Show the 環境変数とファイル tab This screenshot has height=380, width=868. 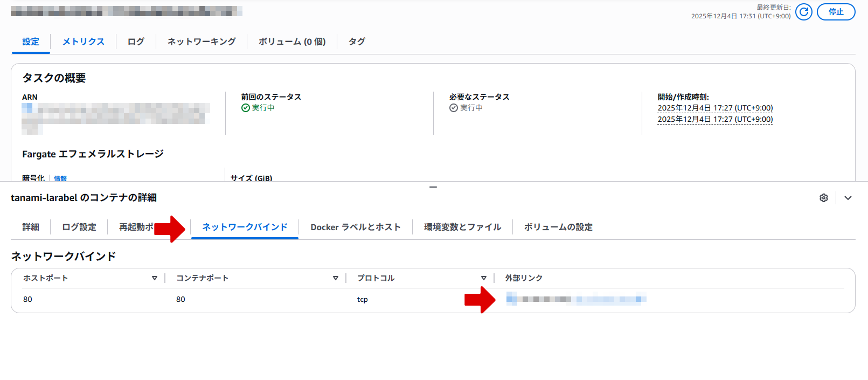pos(462,227)
